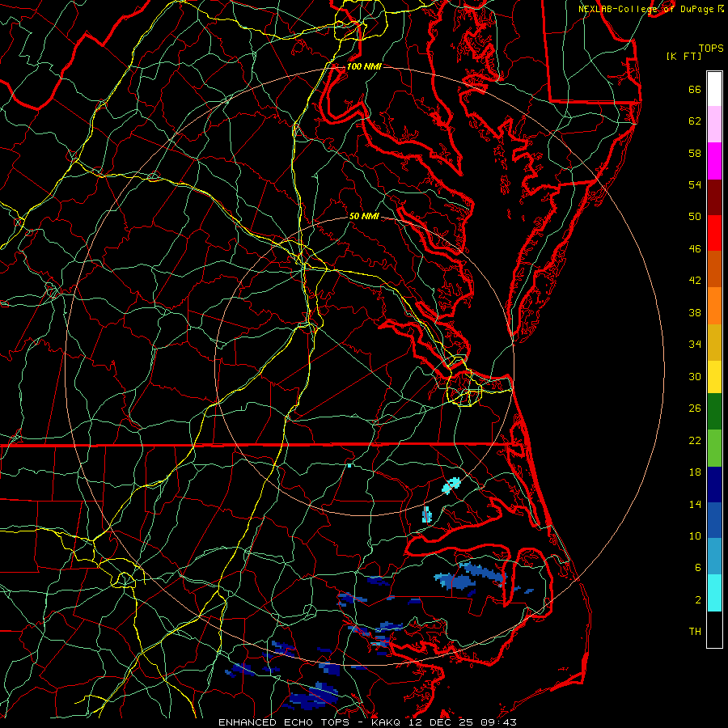Click the "[K FT]" units label

click(x=684, y=56)
